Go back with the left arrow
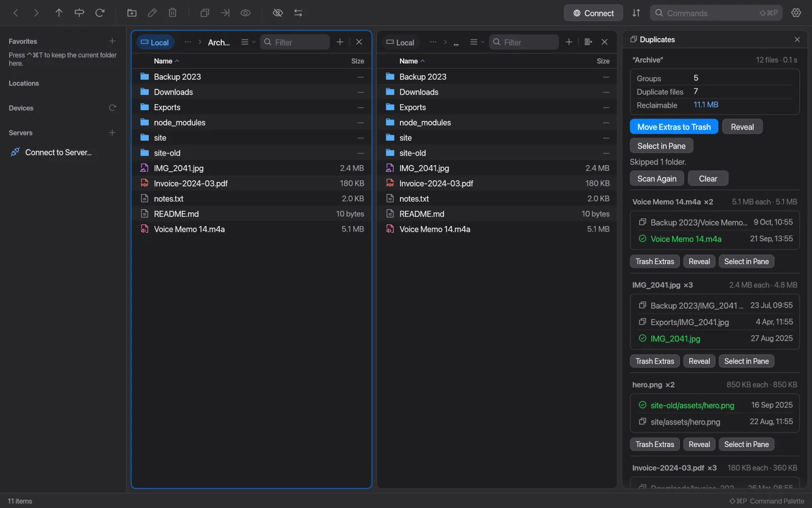812x508 pixels. click(x=16, y=13)
